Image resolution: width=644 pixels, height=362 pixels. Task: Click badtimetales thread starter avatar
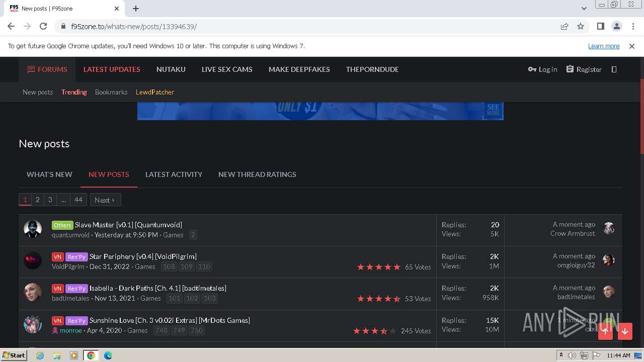click(x=33, y=292)
